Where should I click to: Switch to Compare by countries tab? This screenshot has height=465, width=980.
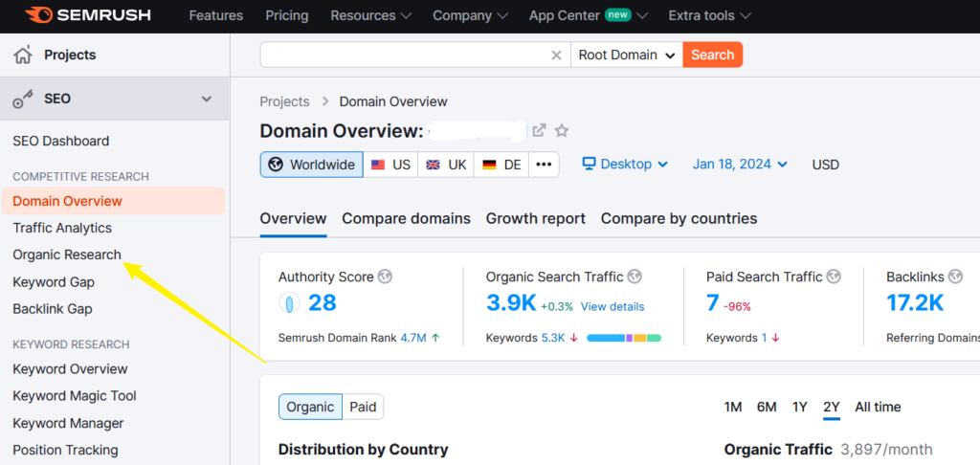tap(679, 218)
